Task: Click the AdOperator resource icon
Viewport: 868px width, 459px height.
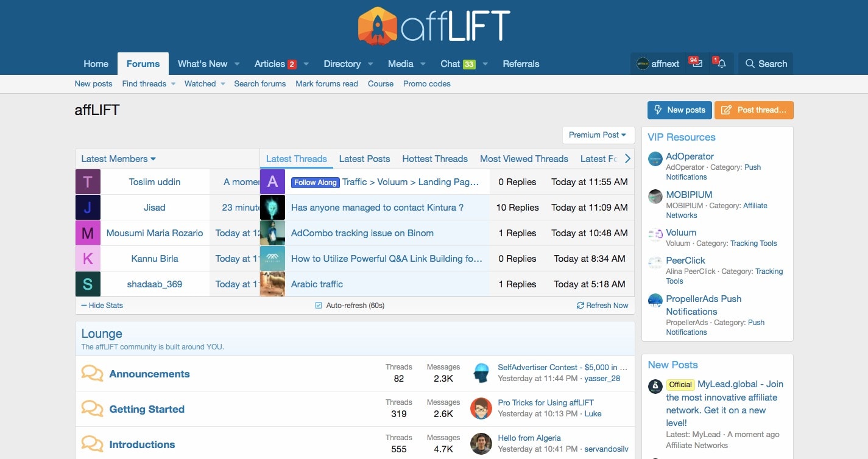Action: point(655,159)
